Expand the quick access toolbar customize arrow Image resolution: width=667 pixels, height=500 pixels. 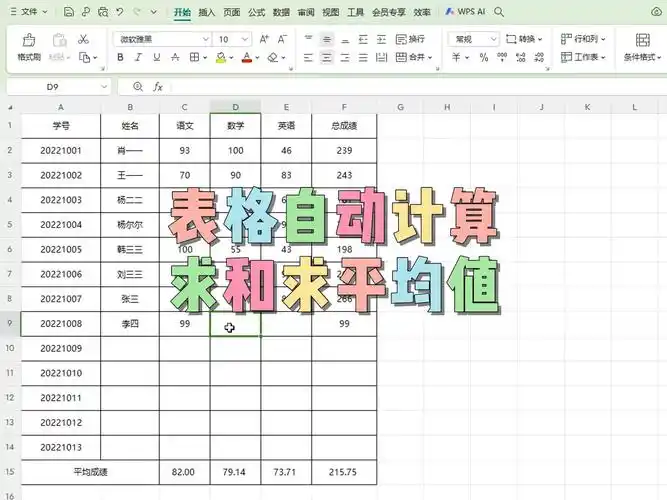[154, 12]
